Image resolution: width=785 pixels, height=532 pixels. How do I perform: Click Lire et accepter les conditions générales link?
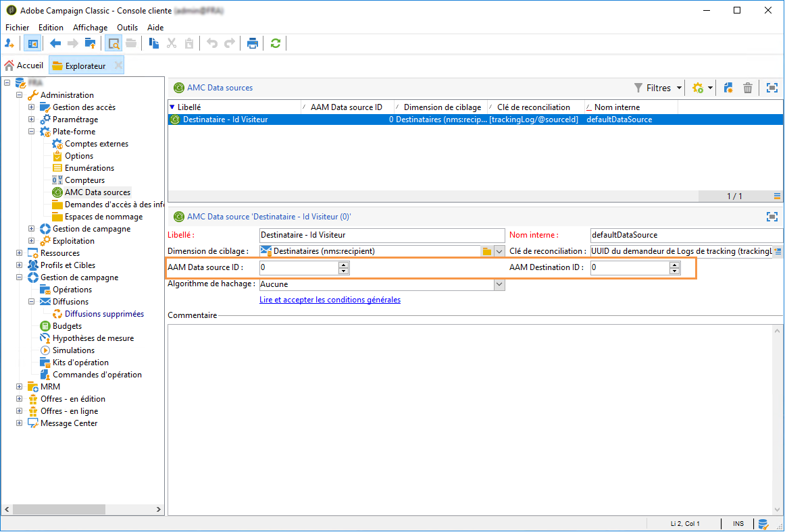point(330,300)
